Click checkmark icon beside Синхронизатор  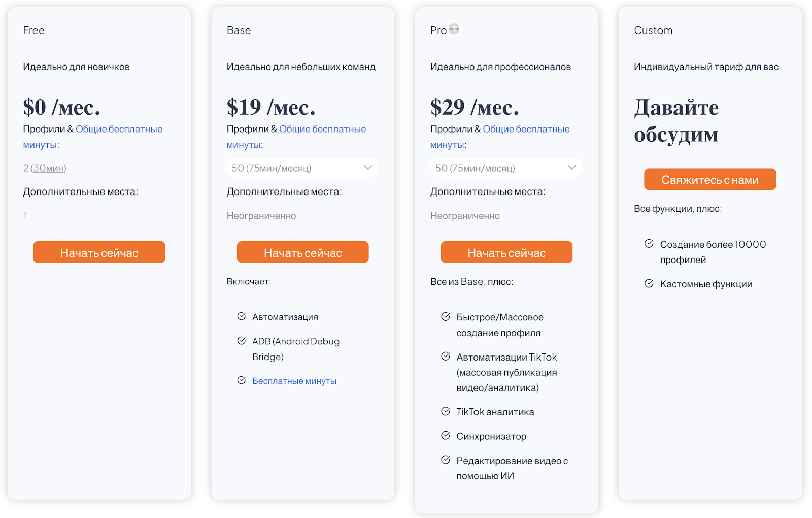click(446, 435)
